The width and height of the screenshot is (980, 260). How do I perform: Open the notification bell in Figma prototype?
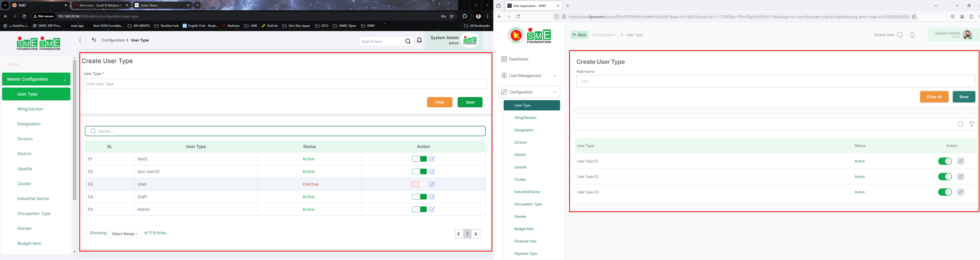click(x=912, y=35)
